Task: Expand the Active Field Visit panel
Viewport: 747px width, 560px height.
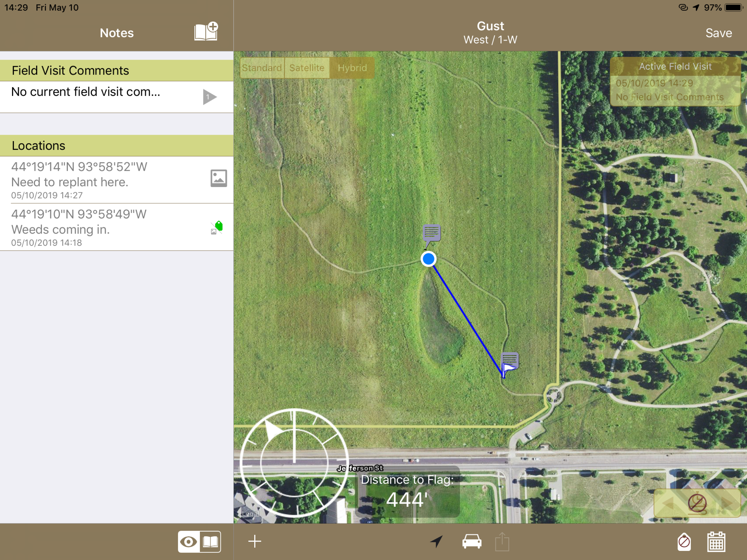Action: pyautogui.click(x=675, y=82)
